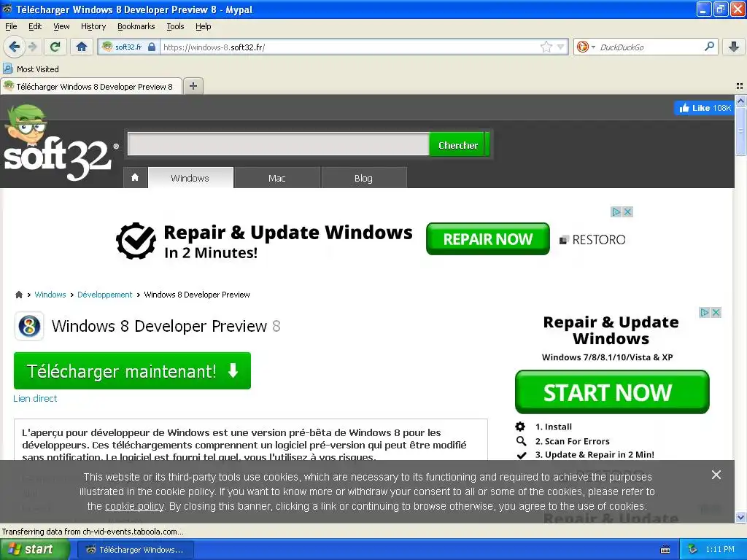Viewport: 747px width, 560px height.
Task: Click the system tray network icon
Action: pyautogui.click(x=693, y=550)
